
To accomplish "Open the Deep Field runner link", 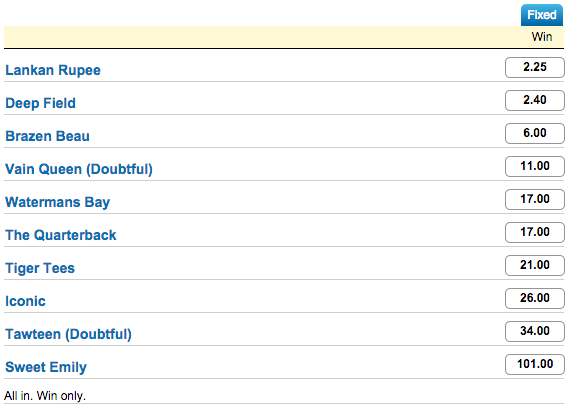I will tap(40, 103).
